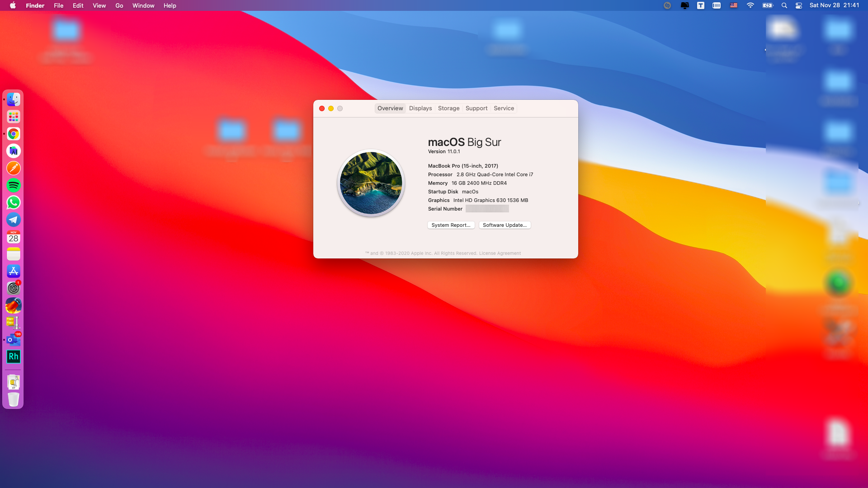Open the Calendar dock icon
The height and width of the screenshot is (488, 868).
tap(14, 237)
